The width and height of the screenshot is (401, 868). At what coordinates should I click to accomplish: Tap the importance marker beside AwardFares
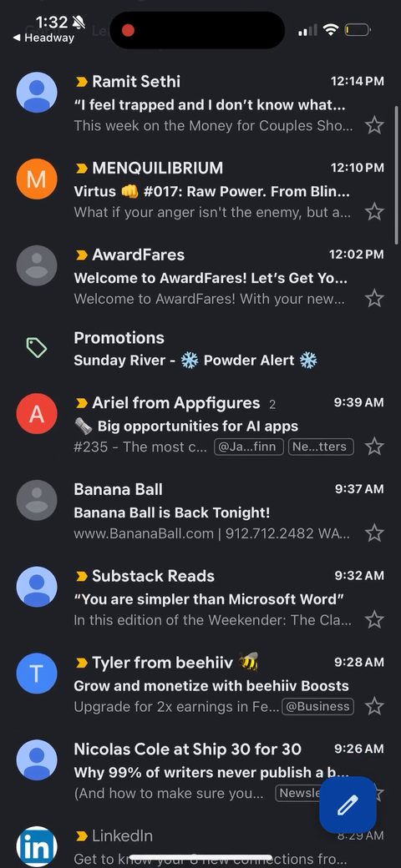81,255
